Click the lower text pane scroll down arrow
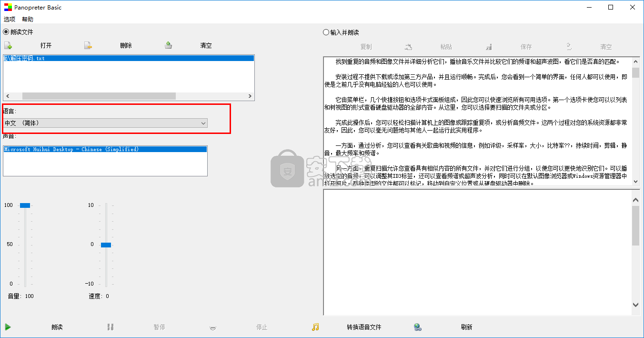 [635, 305]
